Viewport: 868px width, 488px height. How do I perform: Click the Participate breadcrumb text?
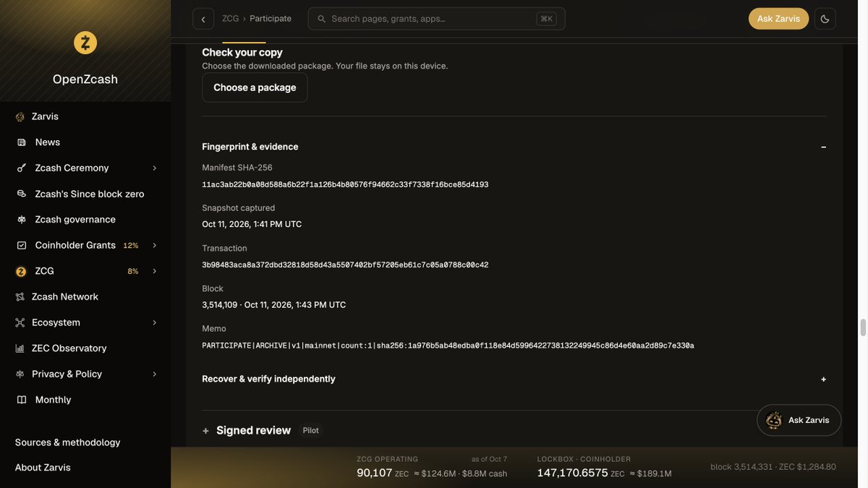271,19
